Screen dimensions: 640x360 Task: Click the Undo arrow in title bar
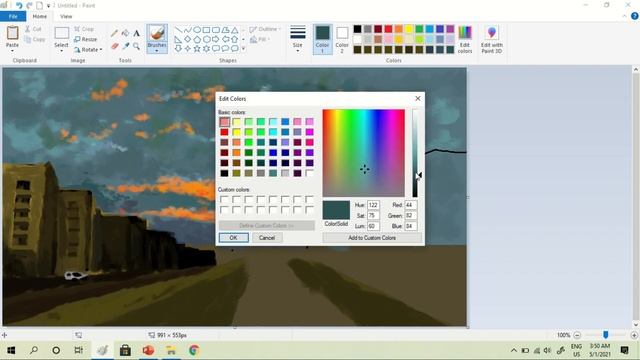19,5
